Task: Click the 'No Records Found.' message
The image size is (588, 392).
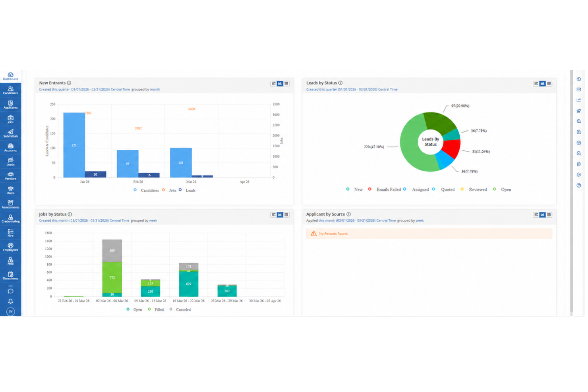Action: point(333,234)
